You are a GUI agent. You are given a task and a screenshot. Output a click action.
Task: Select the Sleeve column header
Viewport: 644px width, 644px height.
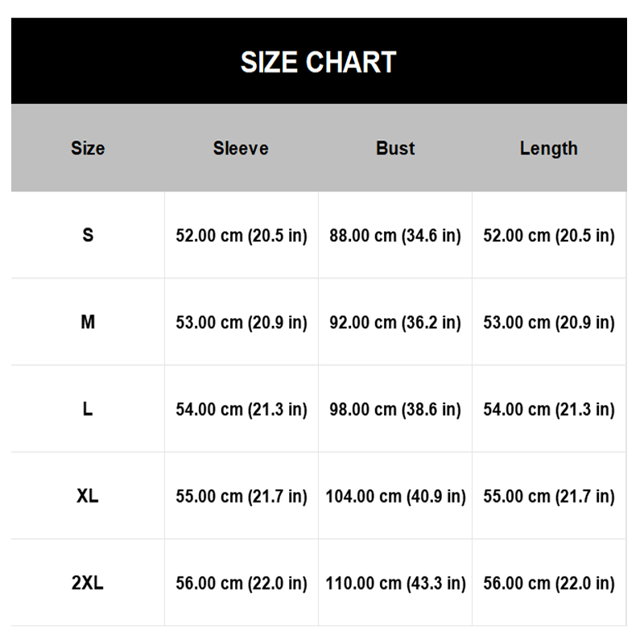coord(241,148)
